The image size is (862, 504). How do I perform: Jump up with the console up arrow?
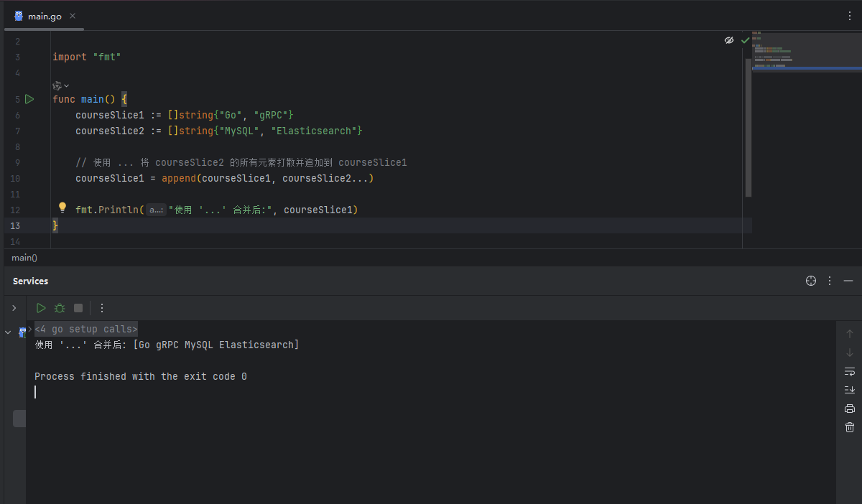coord(850,334)
